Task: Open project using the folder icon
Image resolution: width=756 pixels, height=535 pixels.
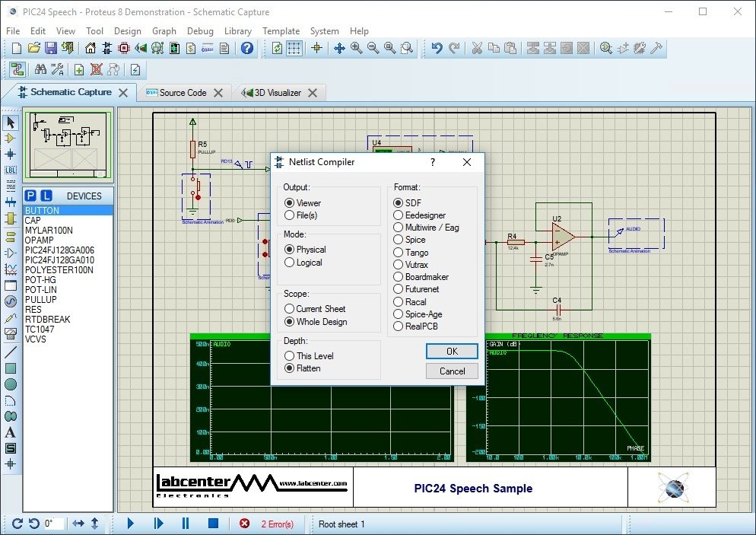Action: point(33,48)
